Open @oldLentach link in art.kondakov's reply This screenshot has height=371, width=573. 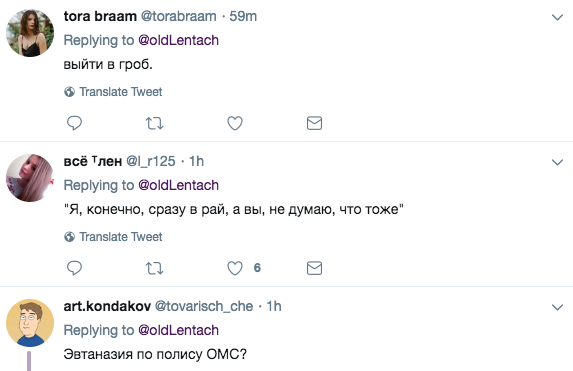click(x=178, y=330)
